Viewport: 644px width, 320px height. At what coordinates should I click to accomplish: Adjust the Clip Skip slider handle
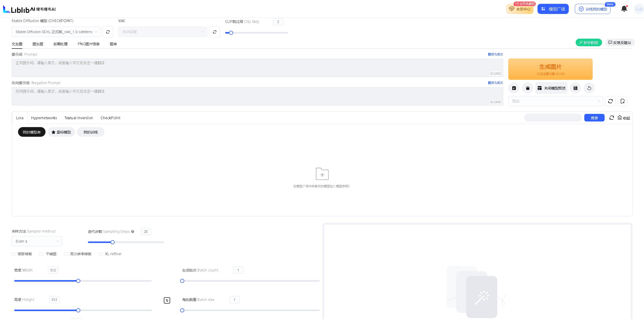(x=231, y=33)
